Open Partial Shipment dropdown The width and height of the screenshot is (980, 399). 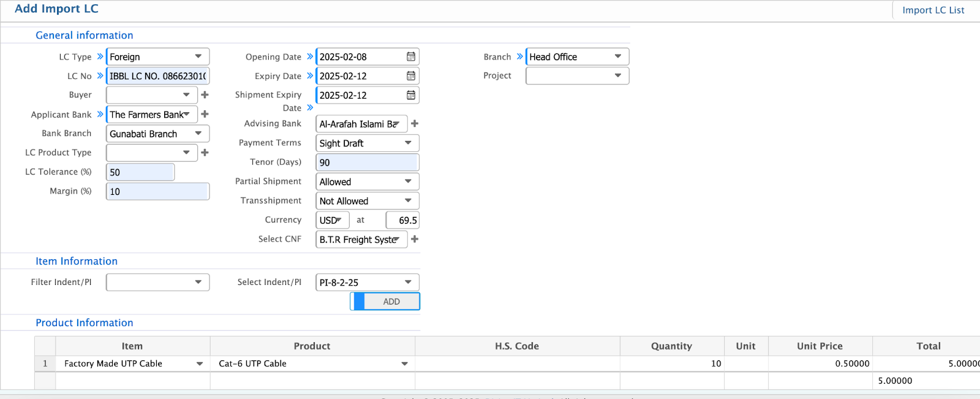point(367,181)
